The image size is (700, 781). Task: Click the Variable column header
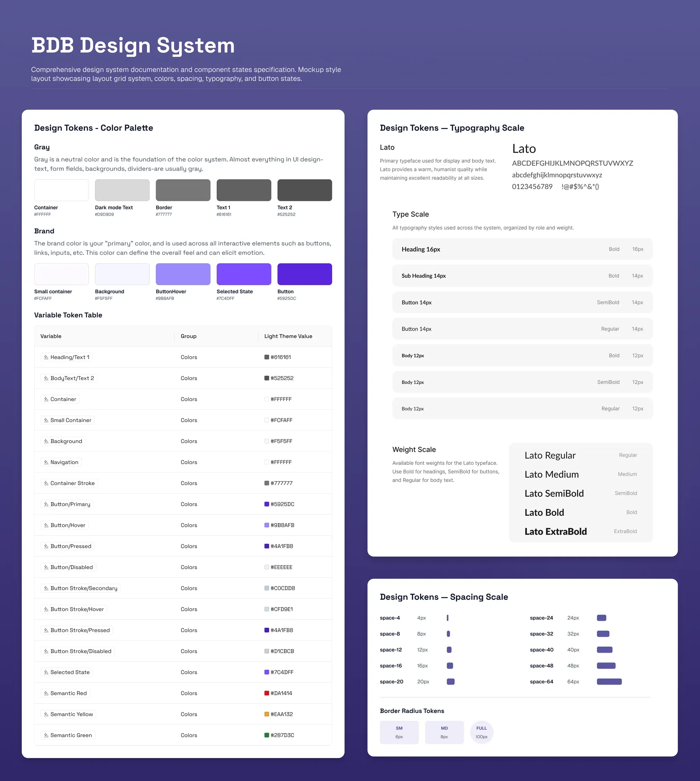pyautogui.click(x=51, y=336)
